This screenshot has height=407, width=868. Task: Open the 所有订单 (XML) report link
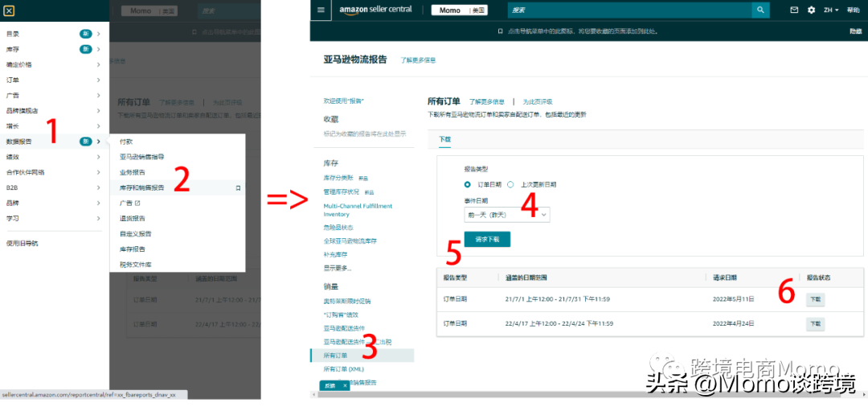tap(343, 368)
